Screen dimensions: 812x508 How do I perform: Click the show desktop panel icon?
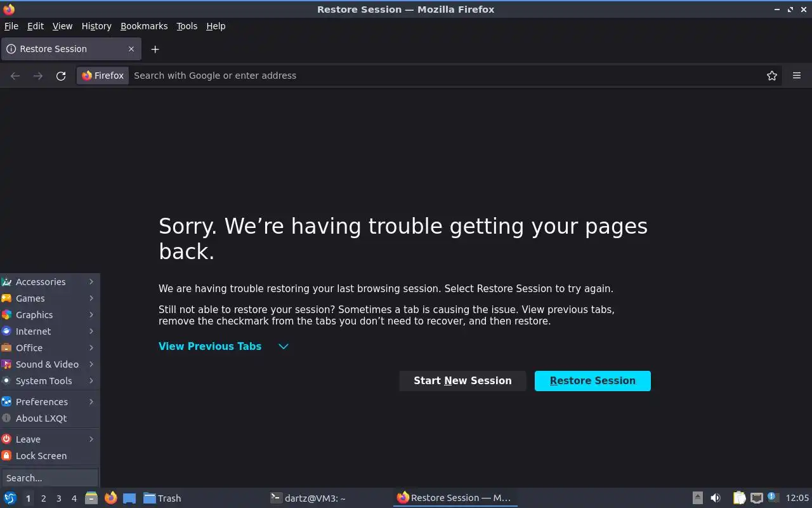coord(129,498)
